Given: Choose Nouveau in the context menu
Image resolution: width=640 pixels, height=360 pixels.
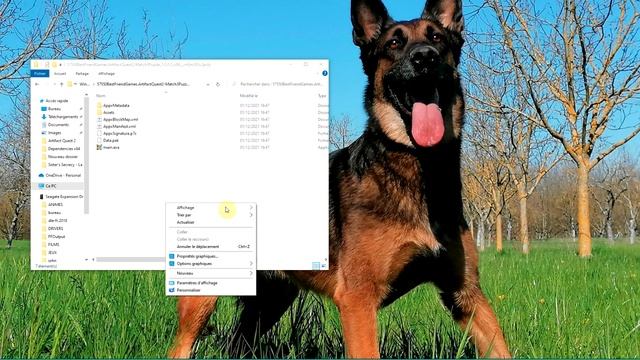Looking at the screenshot, I should pyautogui.click(x=211, y=273).
